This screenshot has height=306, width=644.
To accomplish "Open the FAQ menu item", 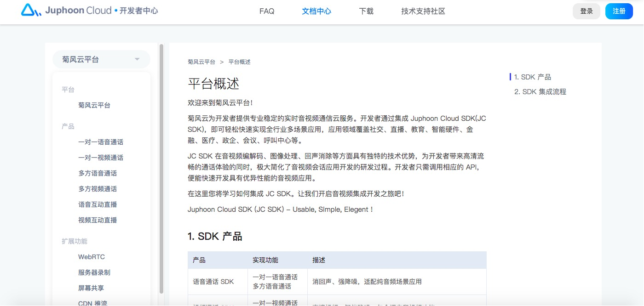I will pyautogui.click(x=267, y=11).
